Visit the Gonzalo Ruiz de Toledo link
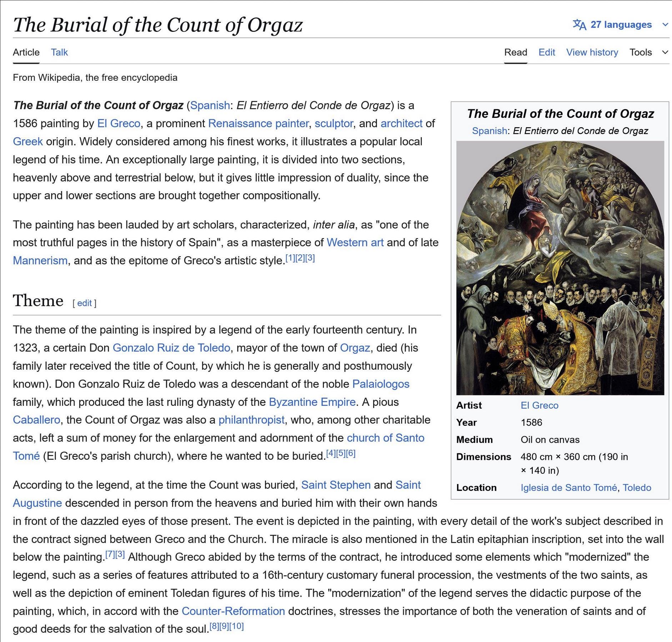 tap(171, 348)
